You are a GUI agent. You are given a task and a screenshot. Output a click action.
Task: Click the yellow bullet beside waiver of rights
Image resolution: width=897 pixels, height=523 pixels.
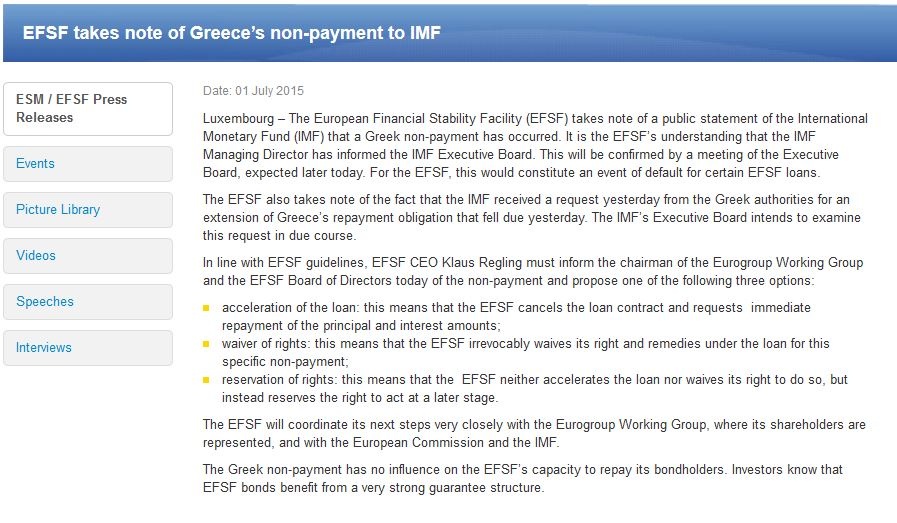207,344
